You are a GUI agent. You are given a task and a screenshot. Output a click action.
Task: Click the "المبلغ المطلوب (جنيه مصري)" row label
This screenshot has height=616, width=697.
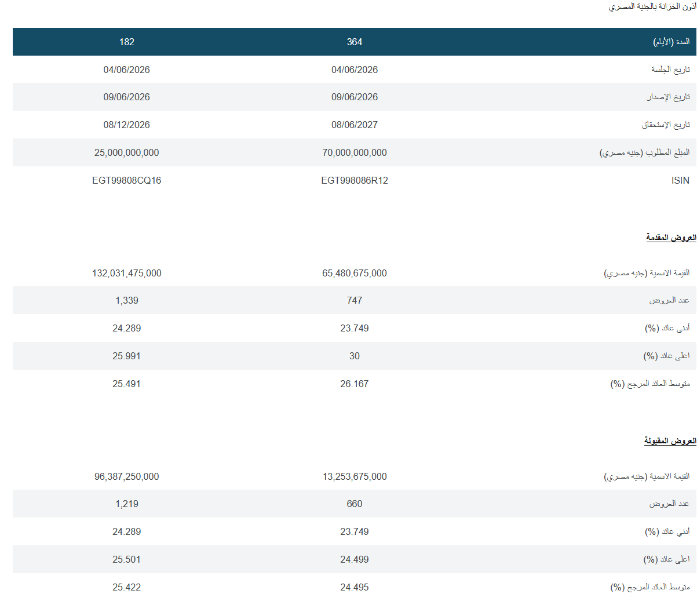point(644,152)
